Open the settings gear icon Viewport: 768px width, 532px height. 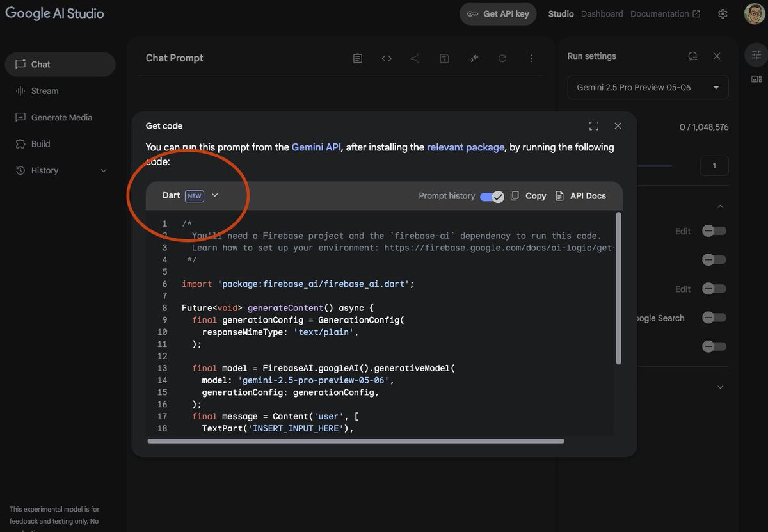tap(723, 14)
